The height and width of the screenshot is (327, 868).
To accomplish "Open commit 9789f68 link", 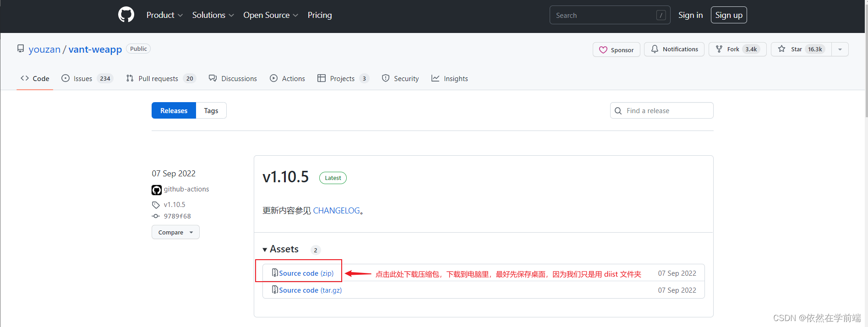I will 177,216.
